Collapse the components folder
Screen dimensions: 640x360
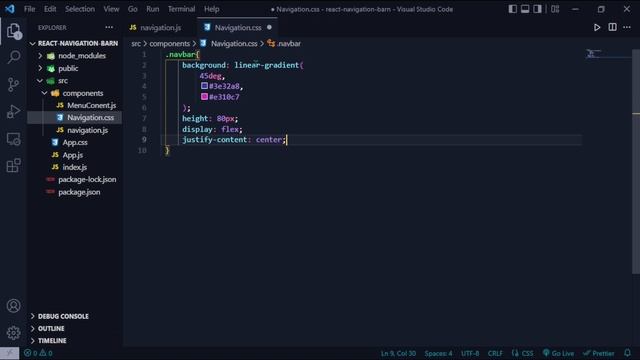[x=74, y=93]
